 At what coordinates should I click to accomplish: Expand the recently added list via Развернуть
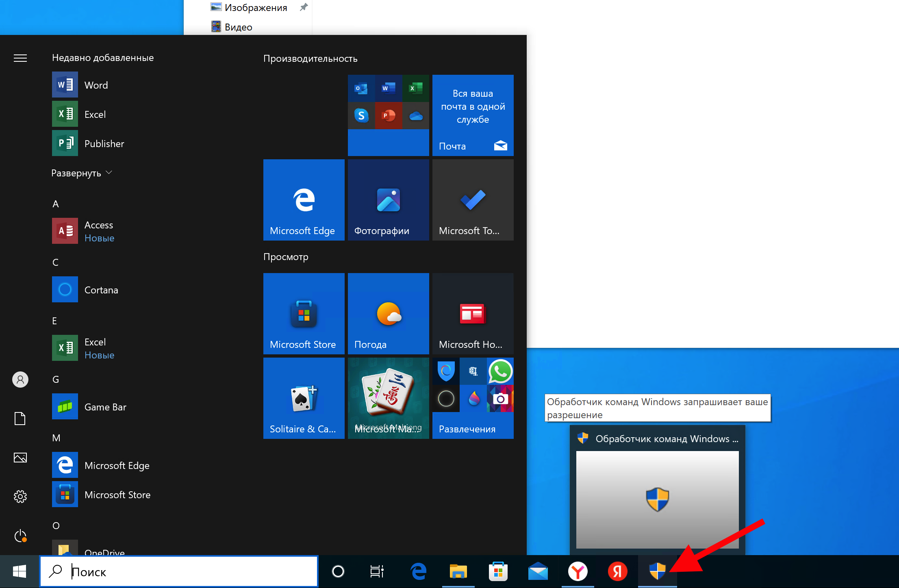[82, 173]
